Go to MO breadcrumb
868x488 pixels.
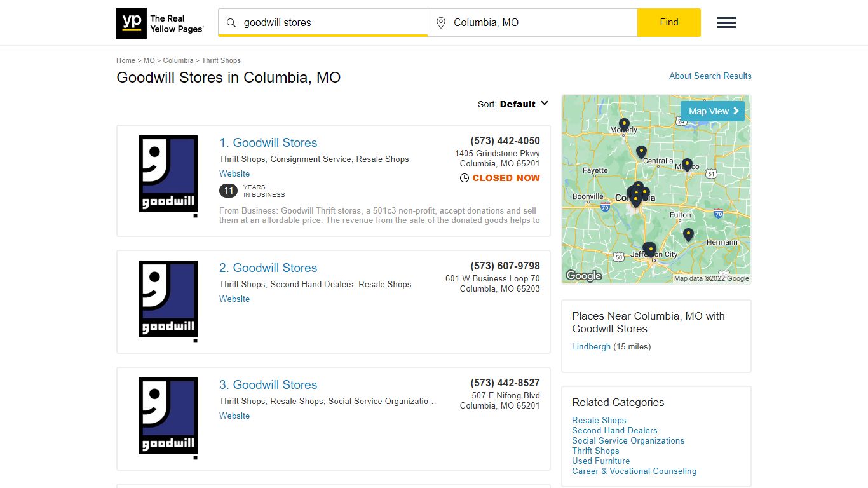[149, 60]
